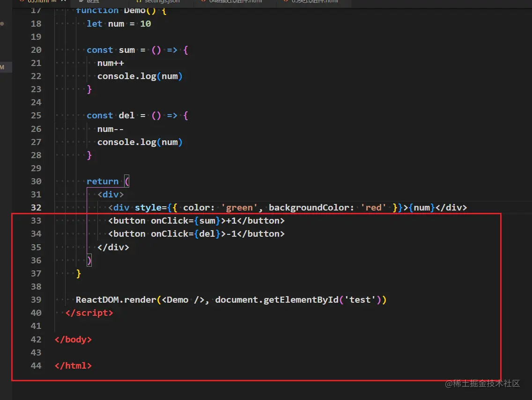Click closing brace on line 28
This screenshot has height=400, width=532.
click(89, 155)
